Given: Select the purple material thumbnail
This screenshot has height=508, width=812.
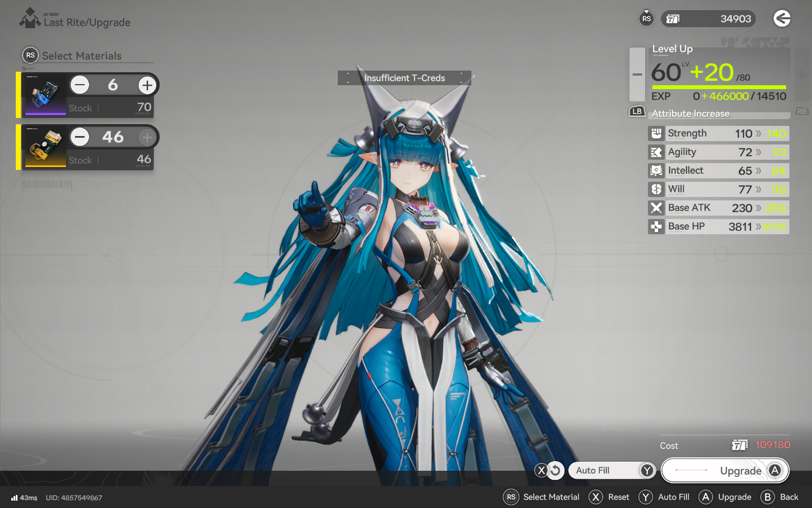Looking at the screenshot, I should pos(46,95).
